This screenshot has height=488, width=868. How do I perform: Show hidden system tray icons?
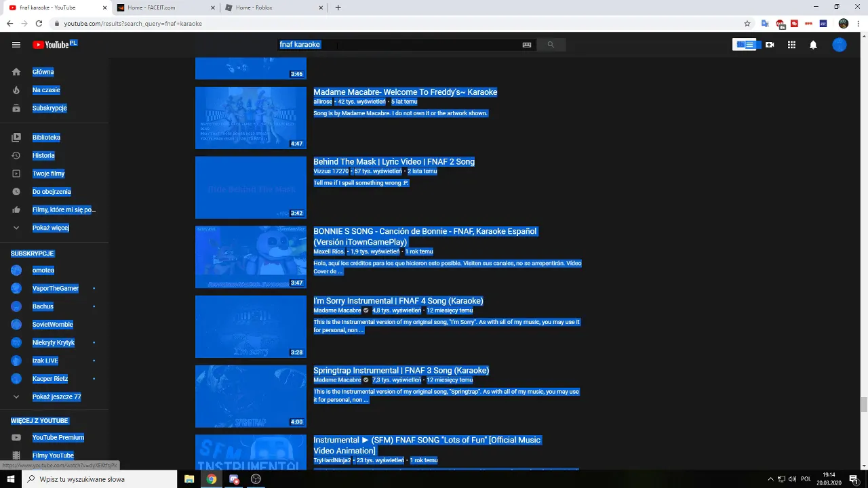point(771,479)
